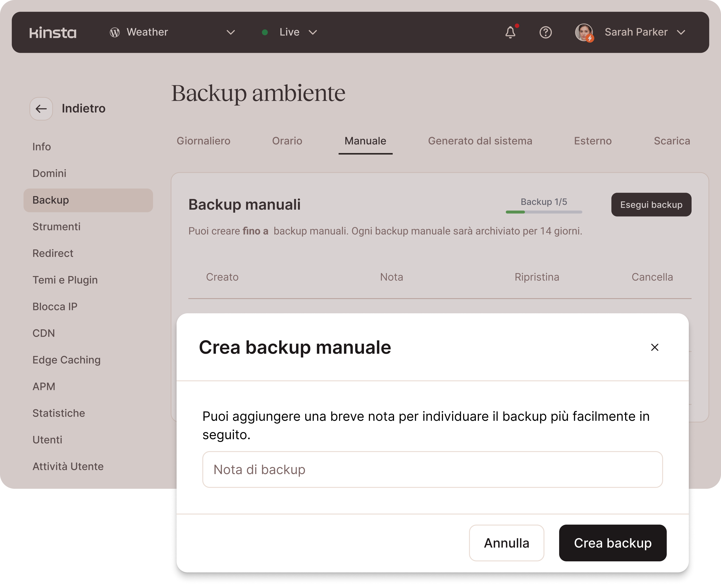The height and width of the screenshot is (588, 721).
Task: Click the WordPress icon beside Weather
Action: point(114,33)
